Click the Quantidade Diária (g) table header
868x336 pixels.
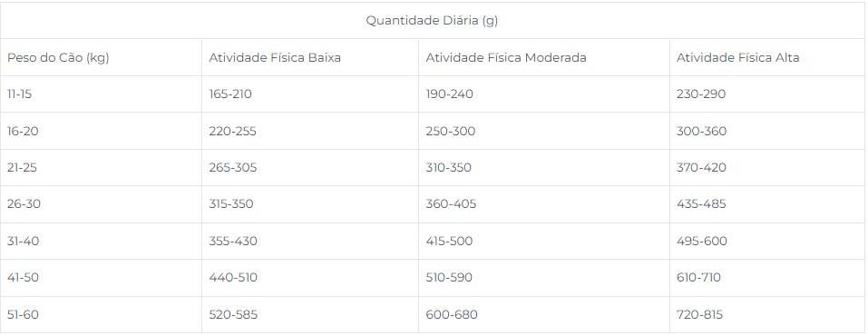(x=432, y=21)
